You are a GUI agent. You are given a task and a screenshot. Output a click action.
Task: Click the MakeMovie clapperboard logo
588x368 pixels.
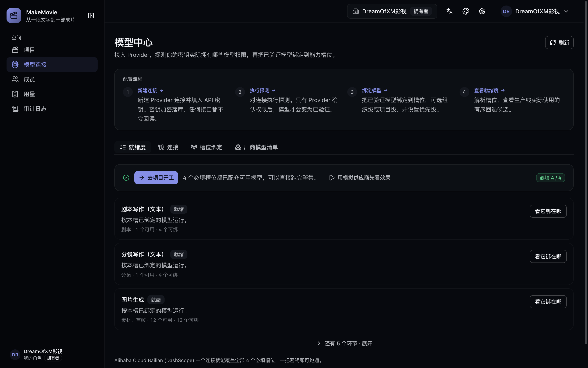[14, 16]
